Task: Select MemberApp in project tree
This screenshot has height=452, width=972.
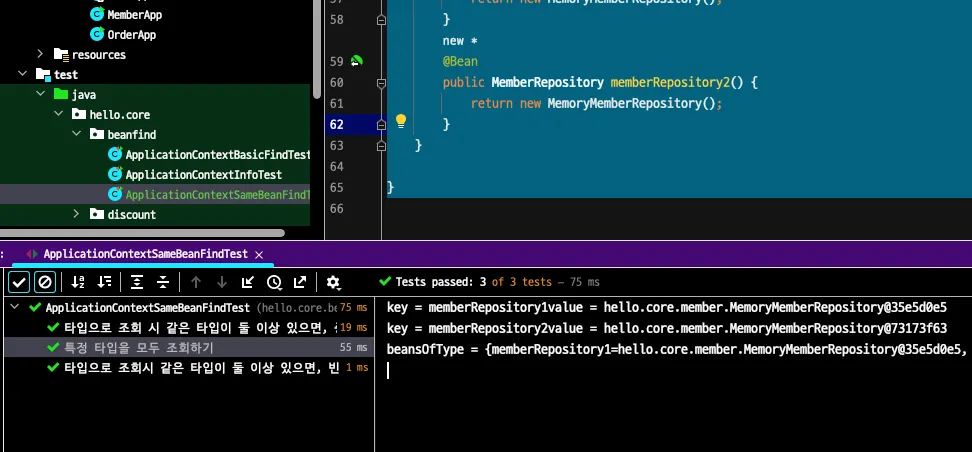Action: [135, 14]
